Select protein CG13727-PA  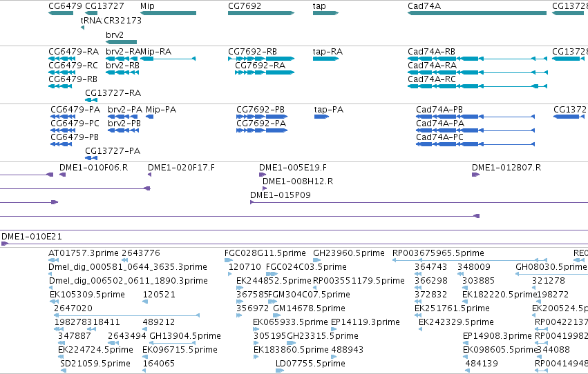(113, 151)
